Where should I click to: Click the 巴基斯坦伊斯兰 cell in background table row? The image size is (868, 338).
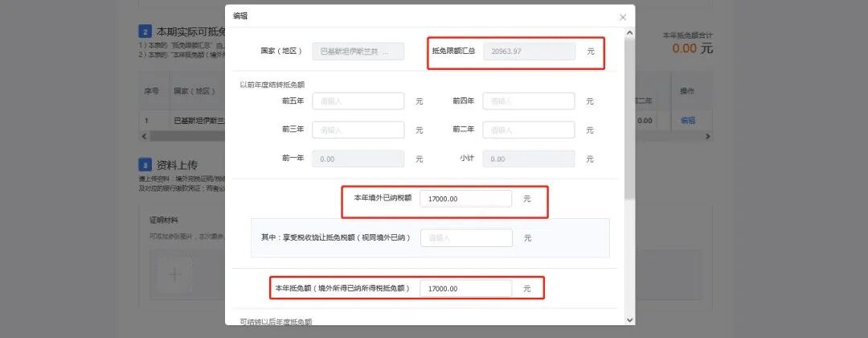199,120
